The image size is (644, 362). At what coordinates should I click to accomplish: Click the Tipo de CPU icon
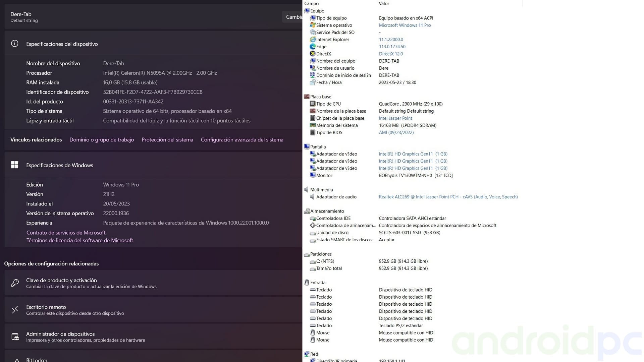click(313, 104)
